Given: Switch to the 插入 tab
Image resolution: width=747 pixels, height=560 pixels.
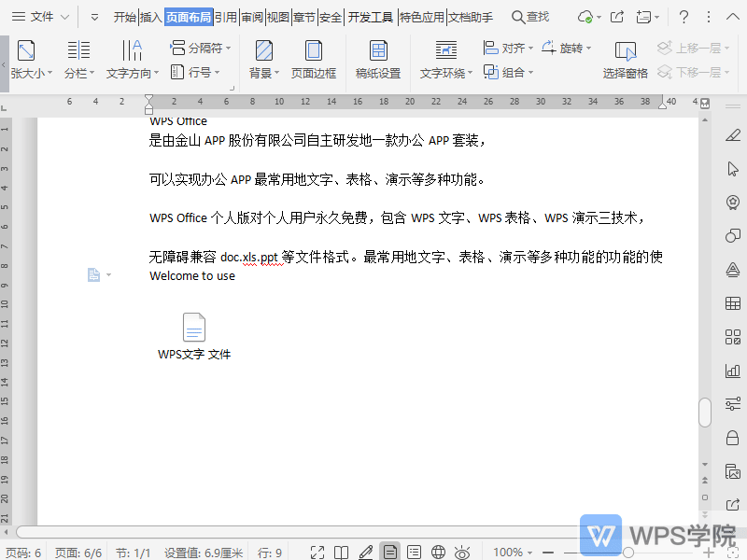Looking at the screenshot, I should (150, 18).
